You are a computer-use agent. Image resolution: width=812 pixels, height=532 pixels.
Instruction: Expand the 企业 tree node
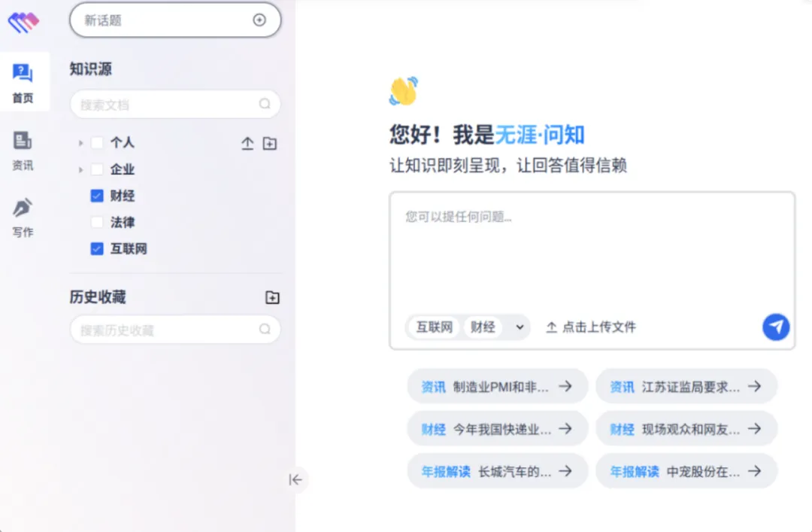[80, 169]
